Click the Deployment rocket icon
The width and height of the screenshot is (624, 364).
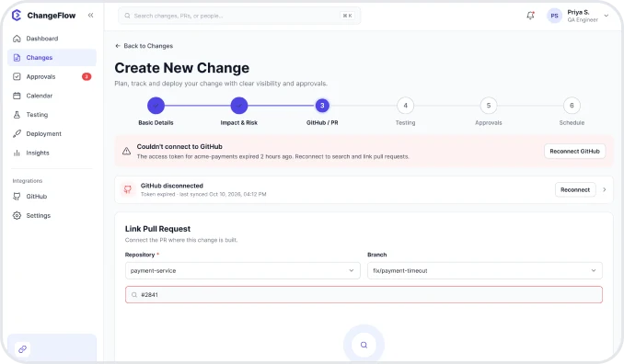[x=17, y=134]
